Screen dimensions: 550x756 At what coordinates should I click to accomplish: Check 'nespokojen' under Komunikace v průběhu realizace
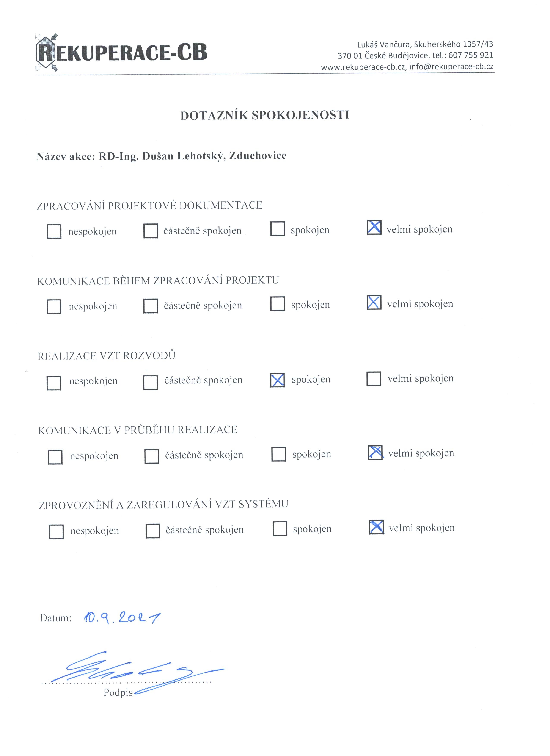55,457
